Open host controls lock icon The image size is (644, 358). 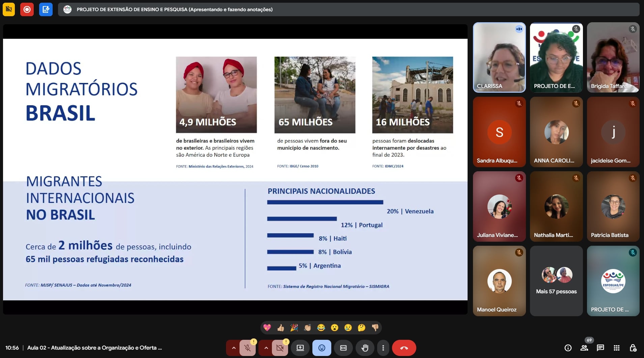(633, 348)
